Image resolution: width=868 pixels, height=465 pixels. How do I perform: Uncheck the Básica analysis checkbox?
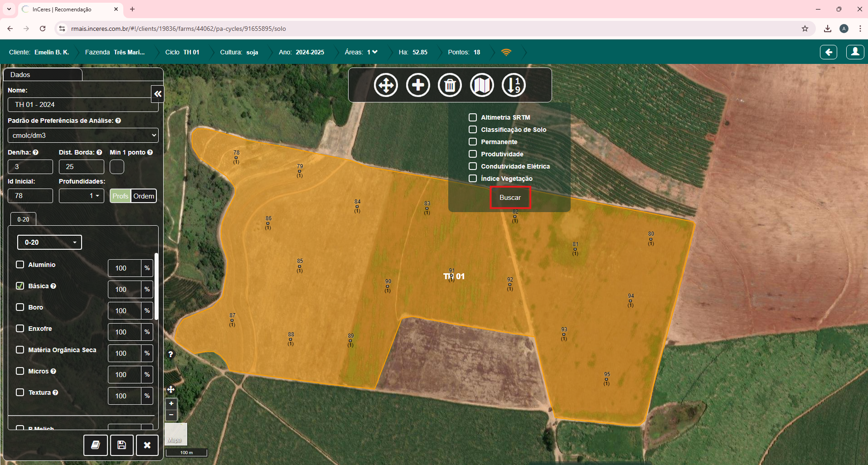point(20,286)
